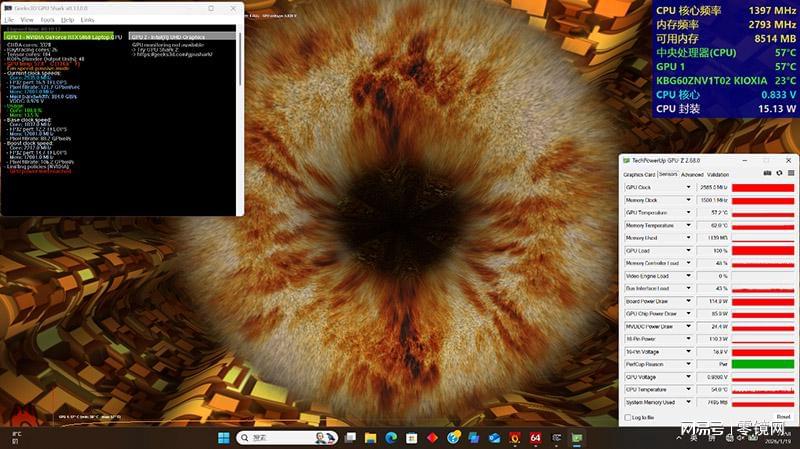800x449 pixels.
Task: Expand the Board Power Draw dropdown
Action: [688, 301]
